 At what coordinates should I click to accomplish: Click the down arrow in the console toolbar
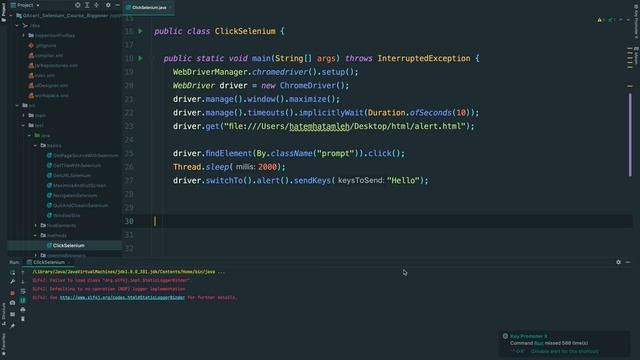[23, 281]
